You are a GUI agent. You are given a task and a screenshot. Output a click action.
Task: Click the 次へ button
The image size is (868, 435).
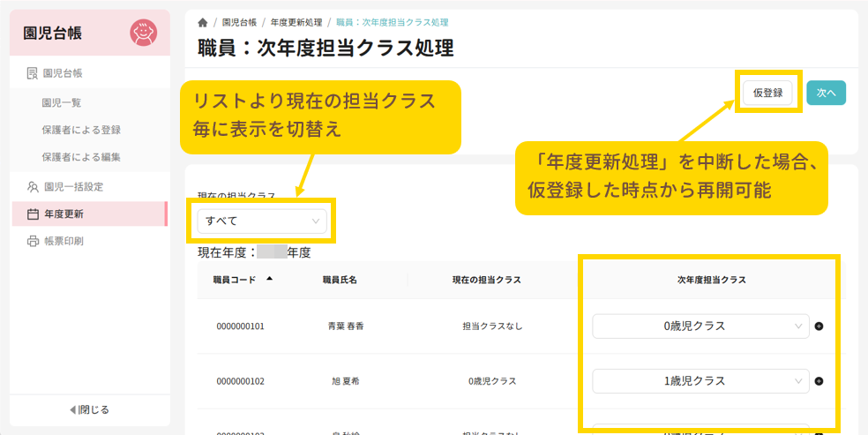pyautogui.click(x=826, y=93)
